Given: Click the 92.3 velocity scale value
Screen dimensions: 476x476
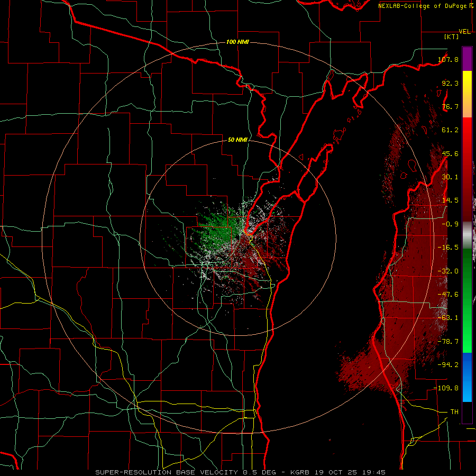Looking at the screenshot, I should pos(450,83).
